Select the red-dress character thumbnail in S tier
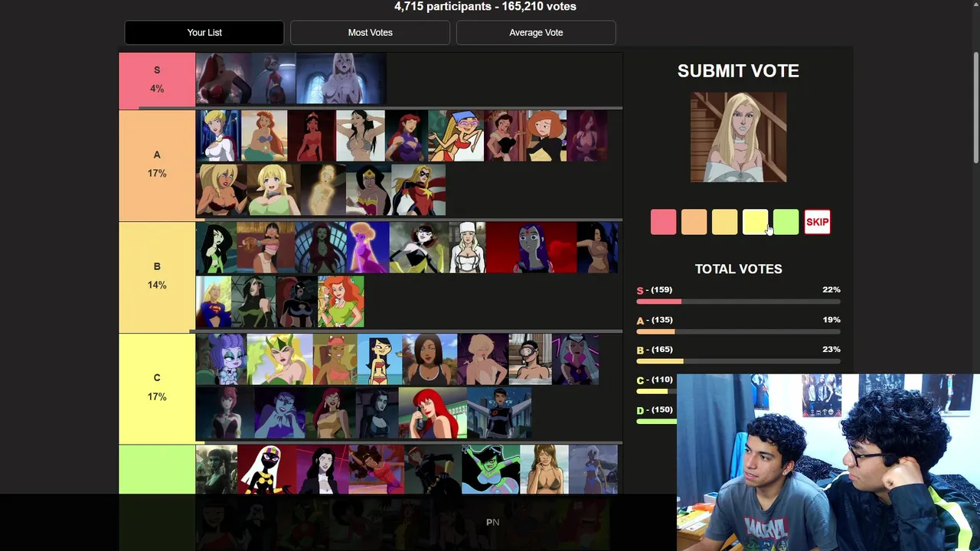Image resolution: width=980 pixels, height=551 pixels. point(224,79)
